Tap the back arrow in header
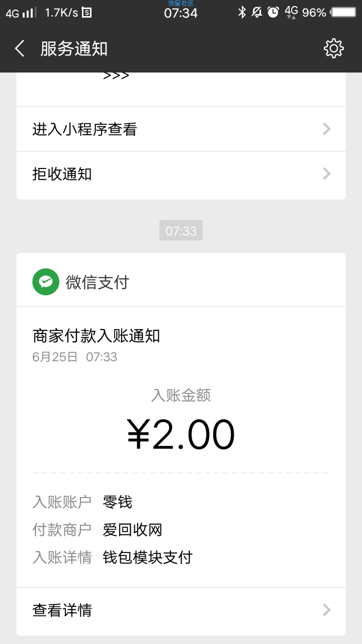 coord(20,49)
